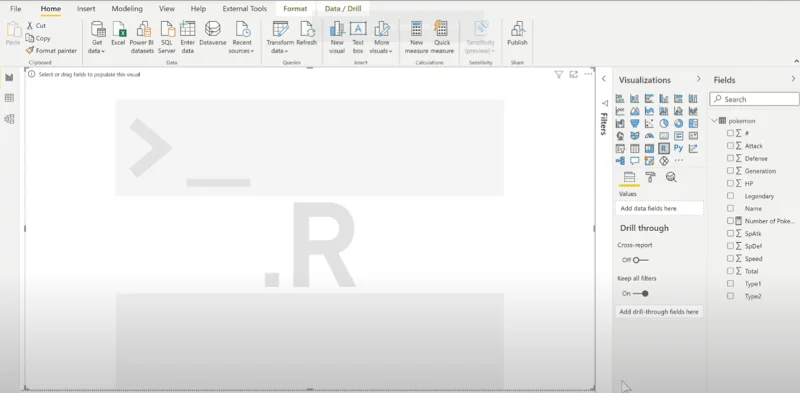Collapse the pokemon table tree
Viewport: 800px width, 393px height.
click(714, 120)
